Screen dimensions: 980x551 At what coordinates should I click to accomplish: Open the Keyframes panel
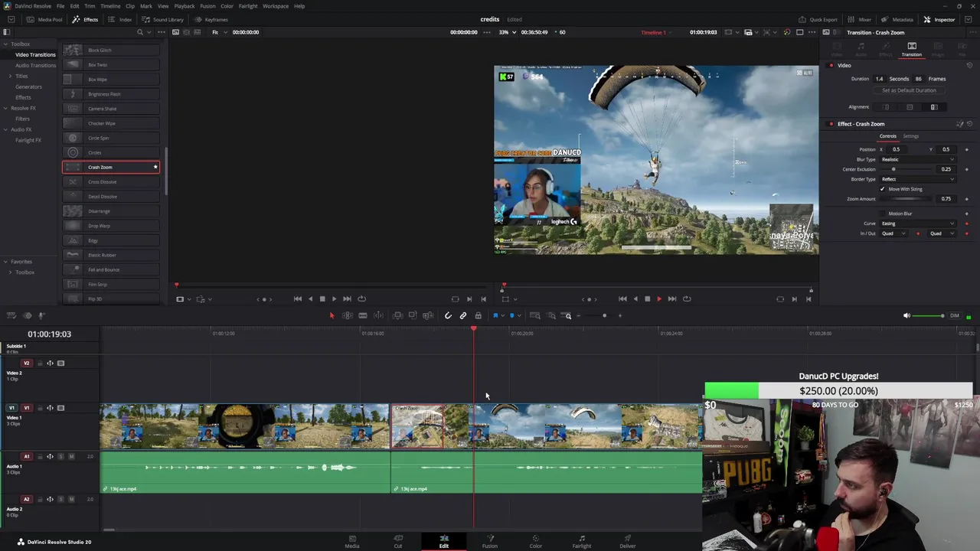tap(211, 19)
